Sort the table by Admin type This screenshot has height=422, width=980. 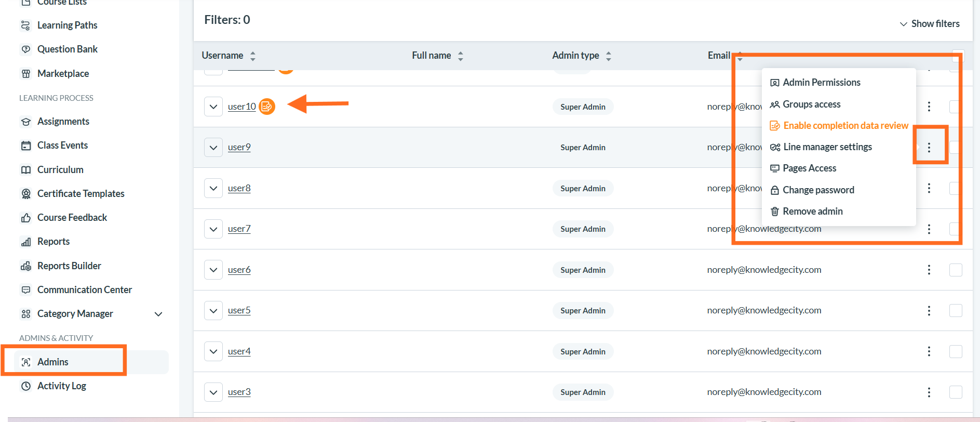point(609,56)
